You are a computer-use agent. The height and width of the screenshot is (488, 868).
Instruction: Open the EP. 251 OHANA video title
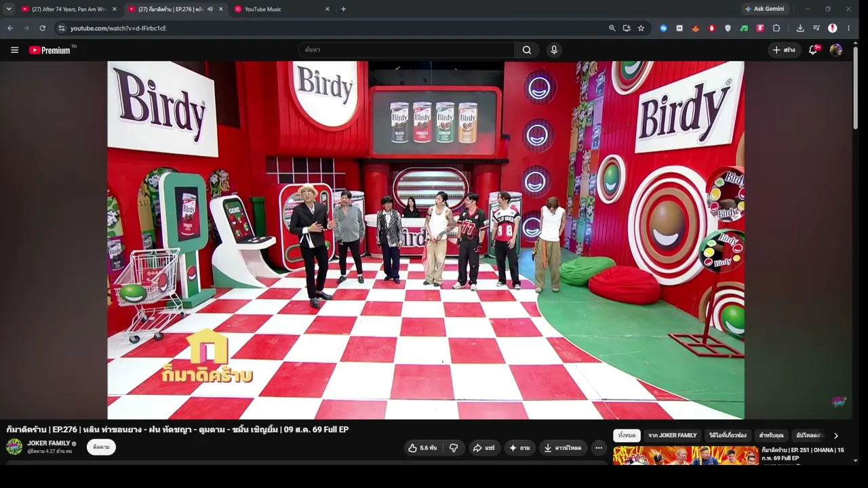pyautogui.click(x=803, y=454)
